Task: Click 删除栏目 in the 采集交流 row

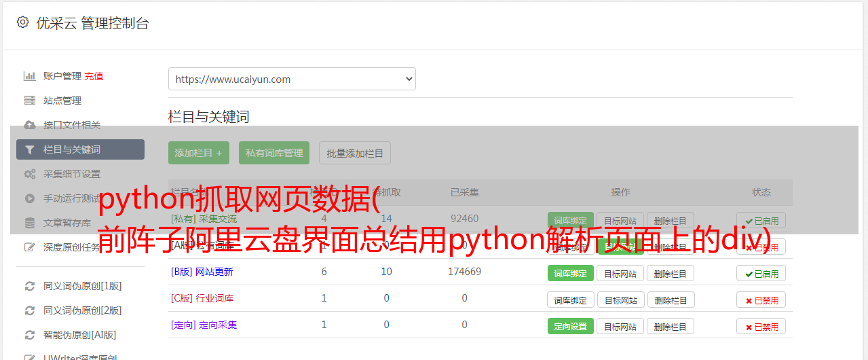Action: [x=671, y=220]
